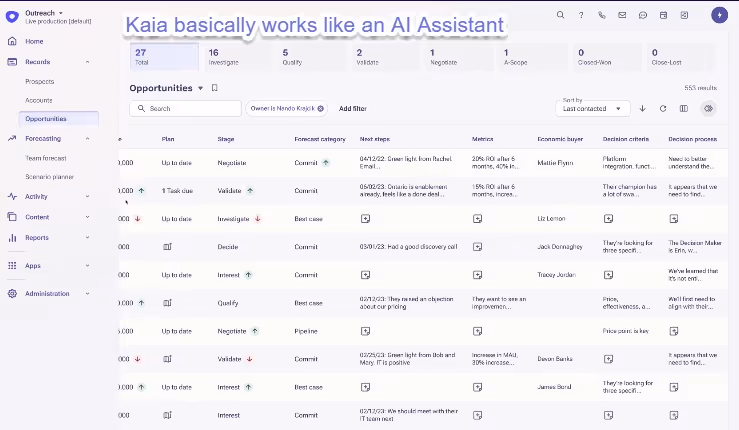
Task: Add decision criteria in Devon Banks row
Action: tap(608, 359)
